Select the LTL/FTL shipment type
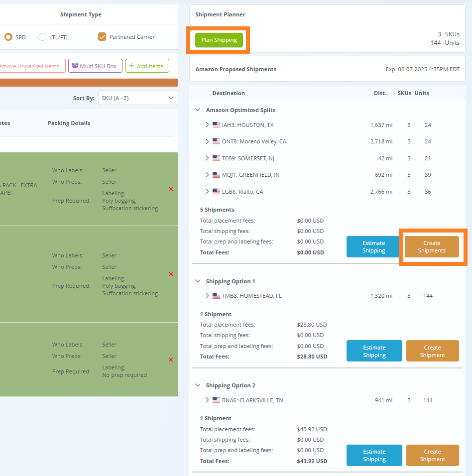Viewport: 472px width, 476px height. pyautogui.click(x=42, y=37)
